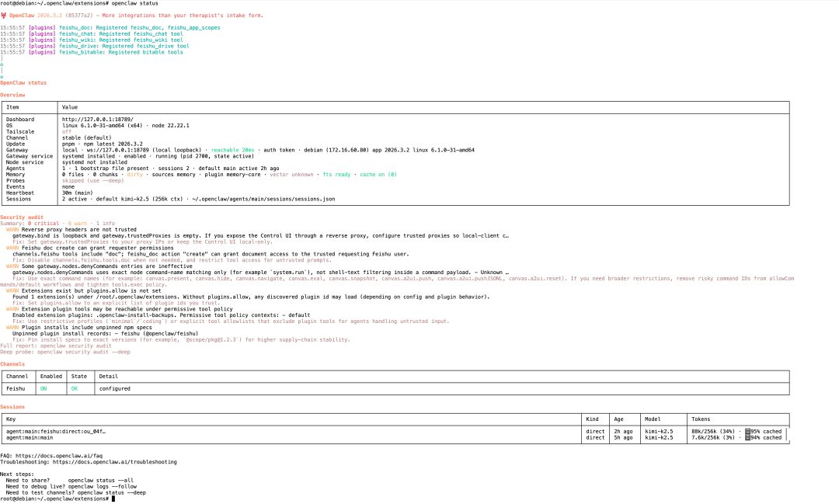Click the 'Tokens' column header in Sessions table

701,419
